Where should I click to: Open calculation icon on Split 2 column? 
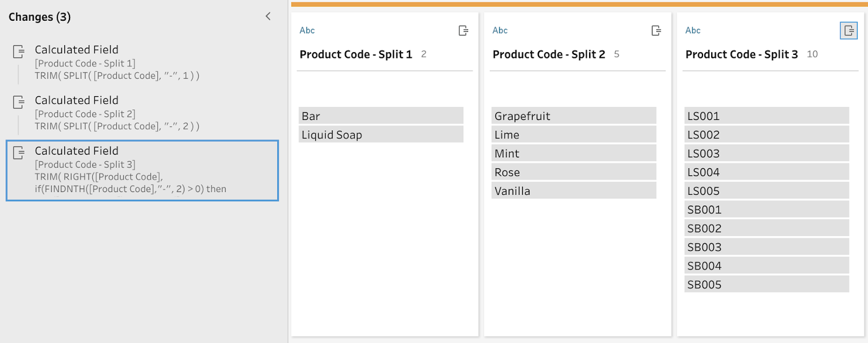tap(656, 31)
